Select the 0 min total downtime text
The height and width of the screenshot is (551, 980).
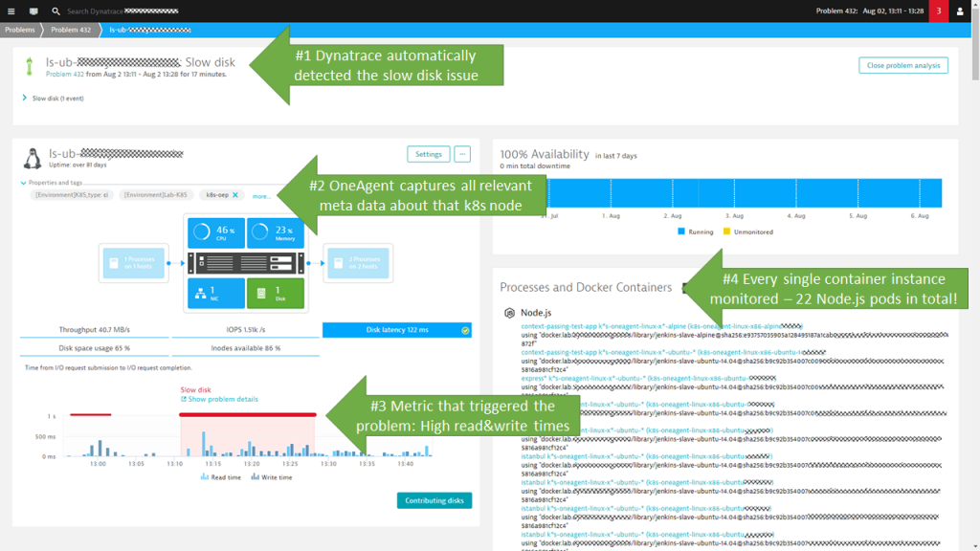[x=535, y=166]
